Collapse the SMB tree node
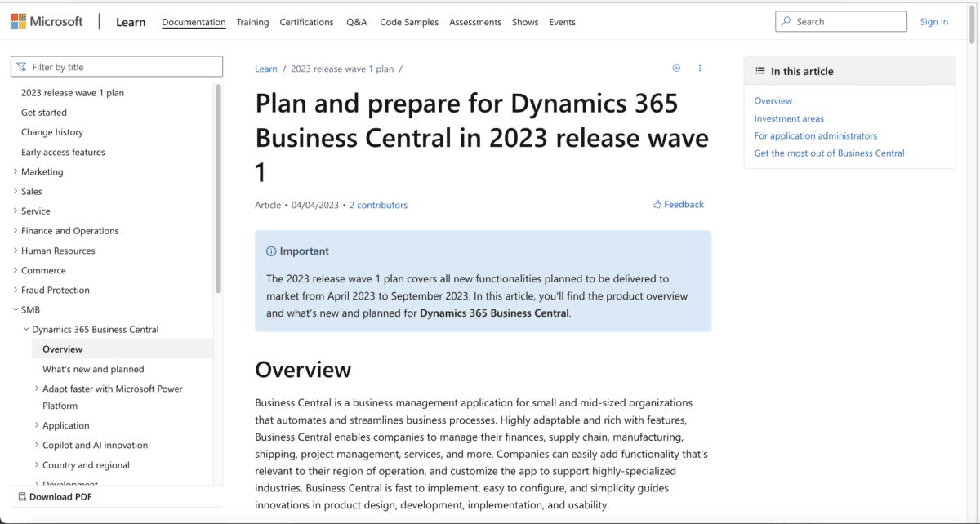Image resolution: width=980 pixels, height=524 pixels. (16, 310)
